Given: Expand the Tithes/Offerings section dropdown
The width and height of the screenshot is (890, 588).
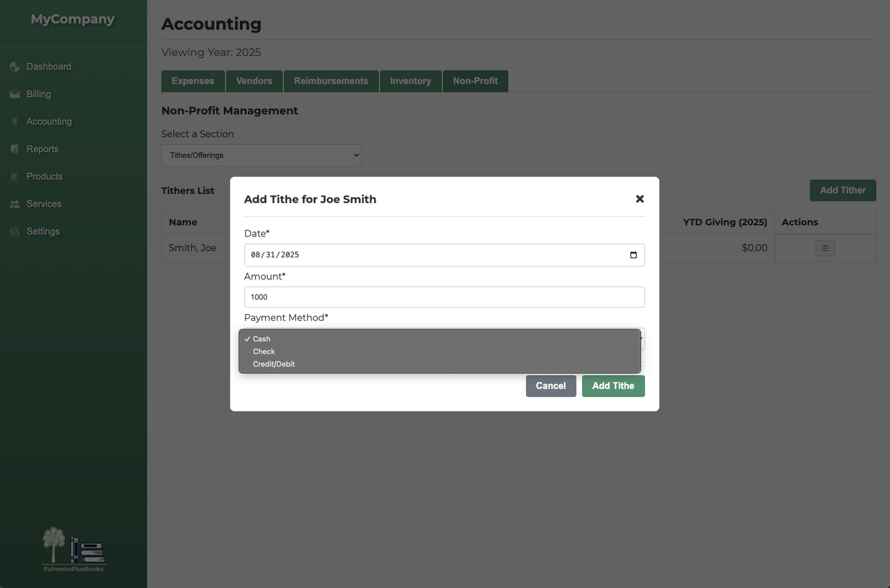Looking at the screenshot, I should pyautogui.click(x=261, y=155).
